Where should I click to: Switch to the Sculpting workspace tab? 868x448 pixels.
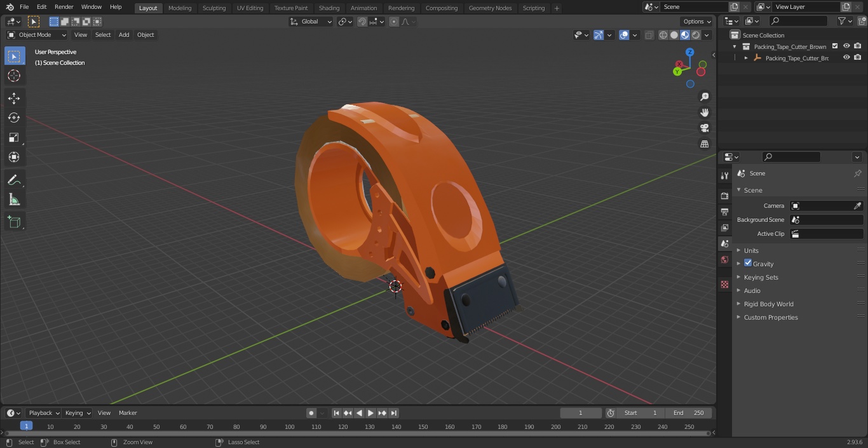214,8
